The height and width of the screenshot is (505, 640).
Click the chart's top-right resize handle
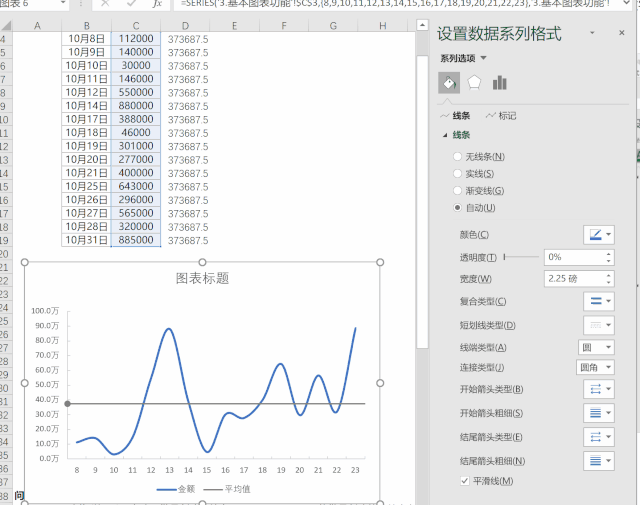(380, 262)
